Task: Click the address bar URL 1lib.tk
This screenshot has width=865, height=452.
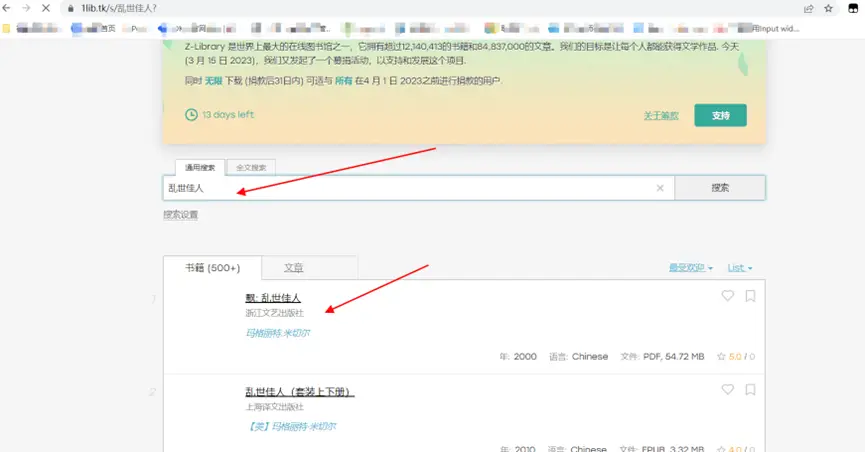Action: 119,8
